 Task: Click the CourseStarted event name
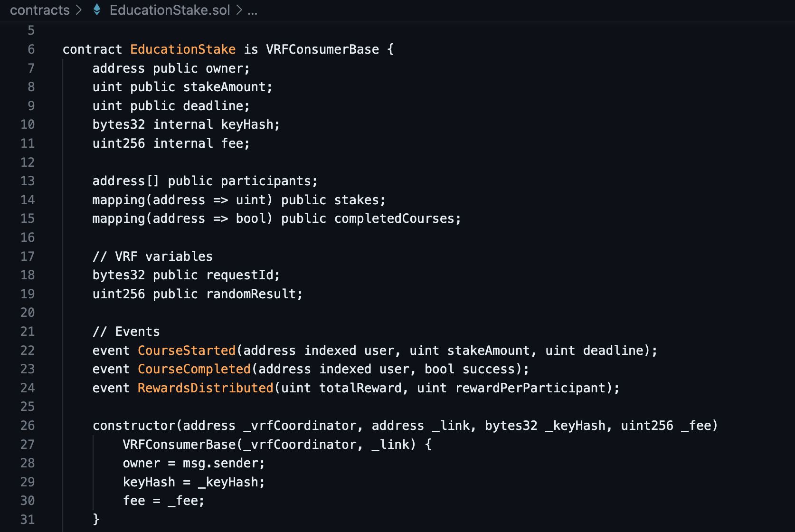187,351
